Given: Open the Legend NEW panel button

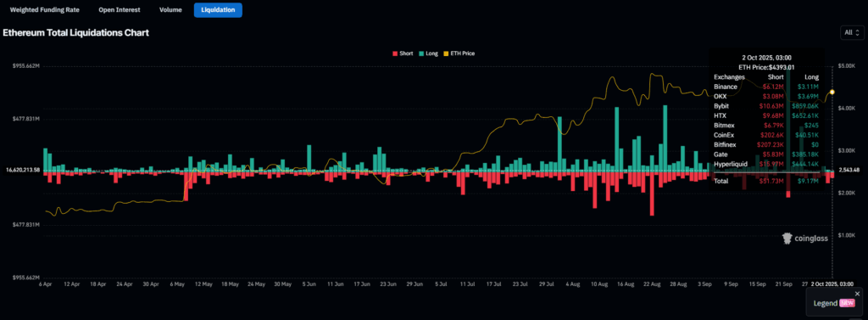Looking at the screenshot, I should (833, 303).
